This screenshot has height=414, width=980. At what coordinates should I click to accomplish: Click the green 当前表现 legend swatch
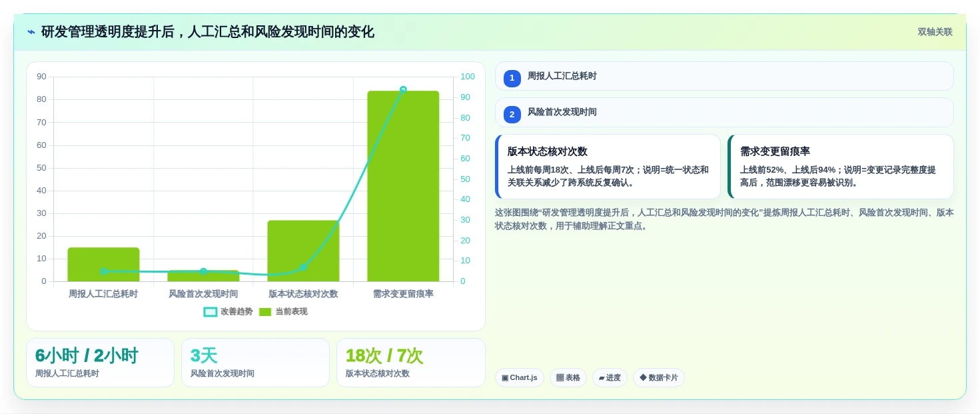pyautogui.click(x=265, y=312)
